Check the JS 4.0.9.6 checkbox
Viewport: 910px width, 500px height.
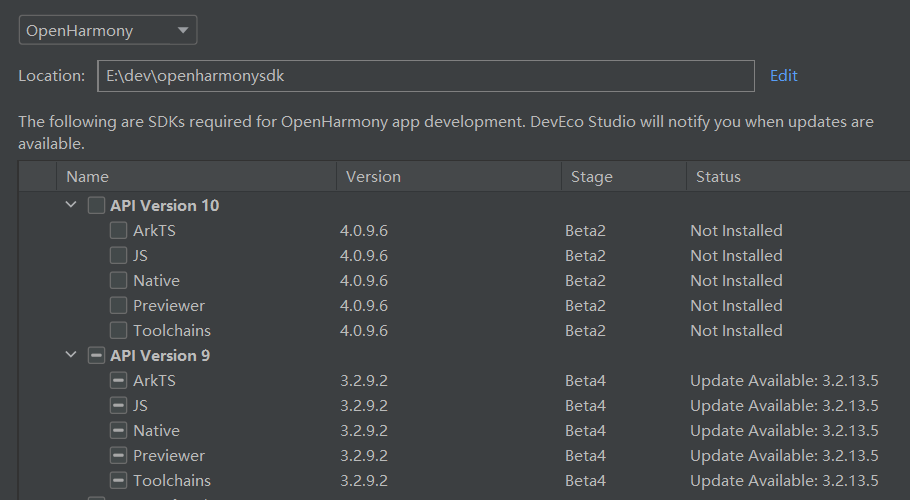[118, 255]
